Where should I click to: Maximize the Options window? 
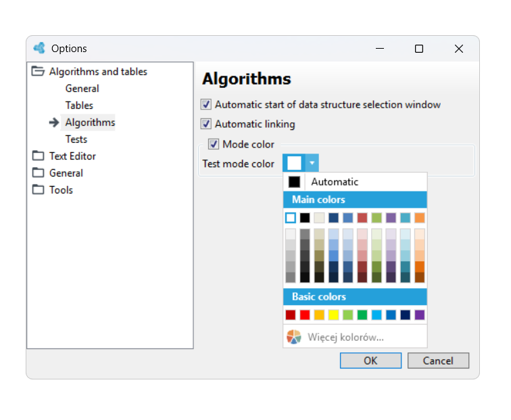[x=419, y=49]
